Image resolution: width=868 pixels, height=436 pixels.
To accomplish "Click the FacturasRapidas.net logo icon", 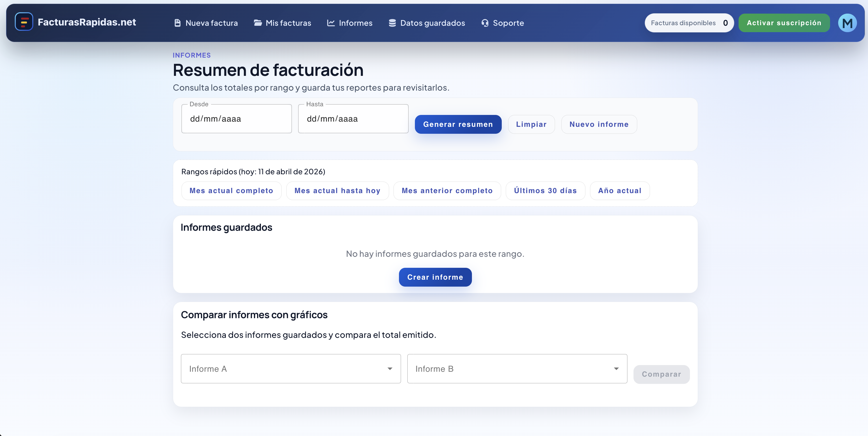I will coord(23,22).
